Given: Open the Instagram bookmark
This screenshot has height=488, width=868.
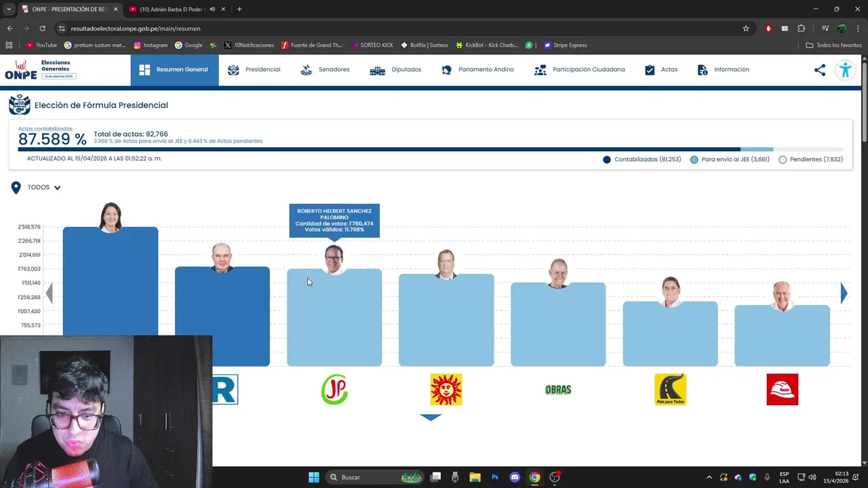Looking at the screenshot, I should (151, 45).
